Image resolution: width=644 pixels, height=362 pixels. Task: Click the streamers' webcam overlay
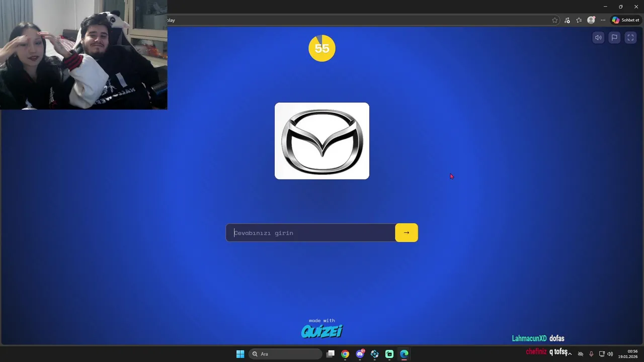84,54
